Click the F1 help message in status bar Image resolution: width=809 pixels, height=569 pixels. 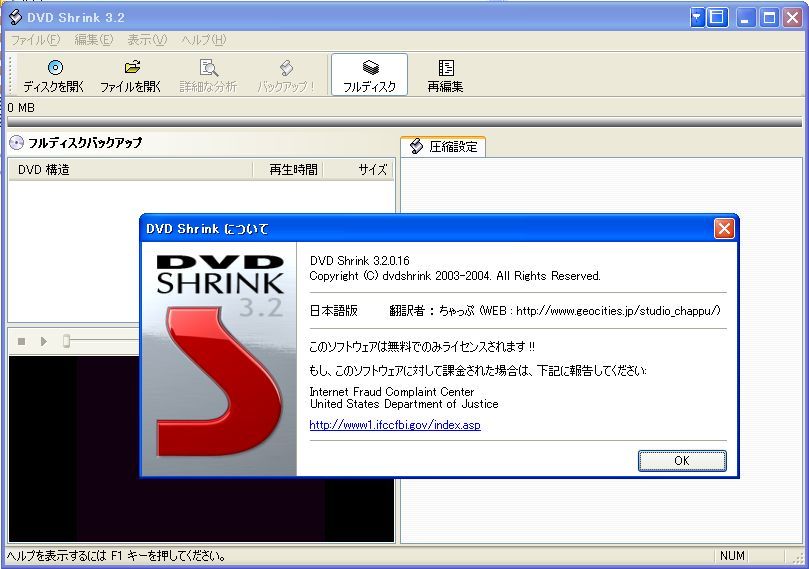coord(117,556)
